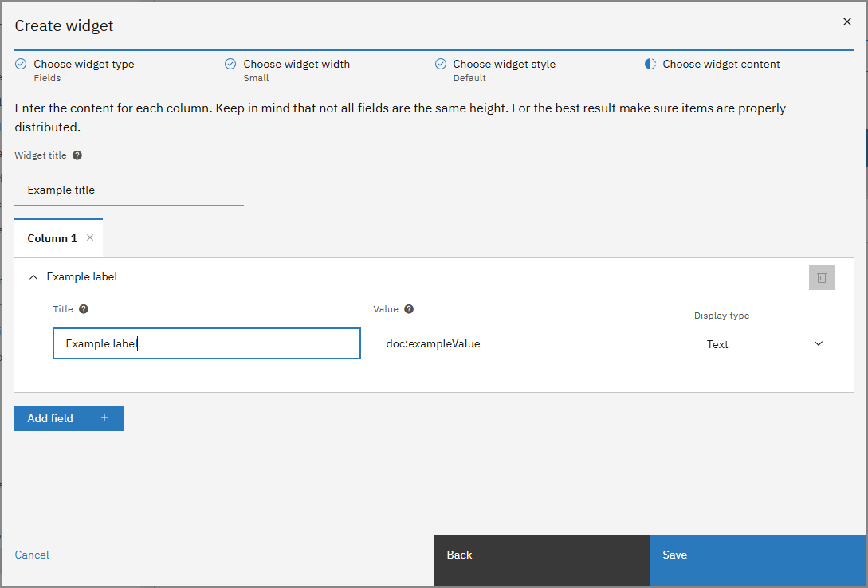Click the Back button
This screenshot has width=868, height=588.
(542, 555)
